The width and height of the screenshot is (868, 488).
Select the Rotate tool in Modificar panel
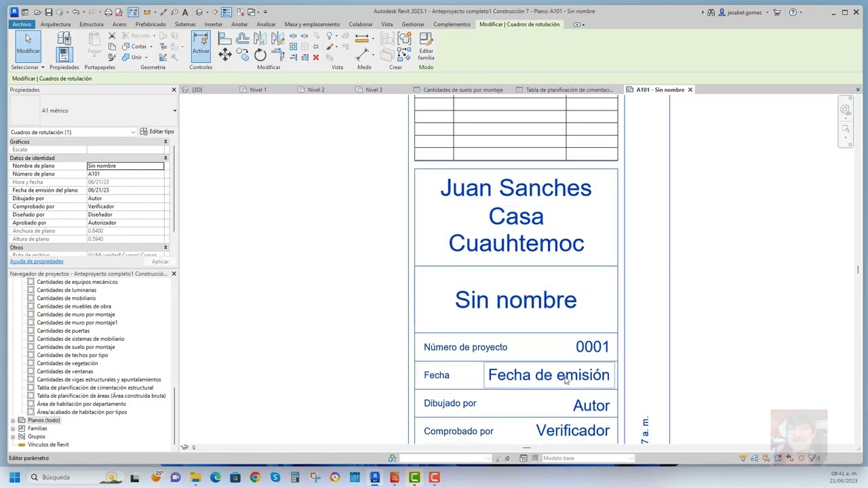pyautogui.click(x=260, y=56)
